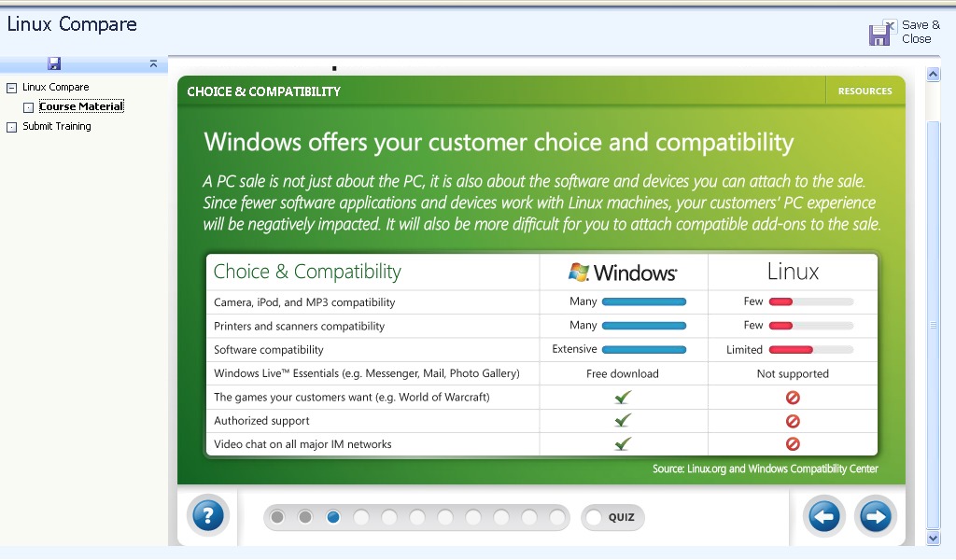Select the first slide progress dot
The width and height of the screenshot is (956, 560).
coord(277,517)
